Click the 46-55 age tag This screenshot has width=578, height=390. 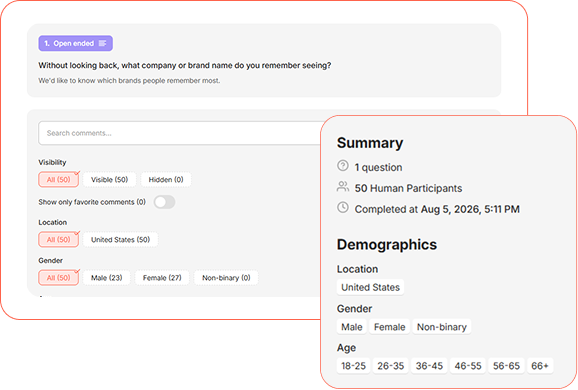468,366
